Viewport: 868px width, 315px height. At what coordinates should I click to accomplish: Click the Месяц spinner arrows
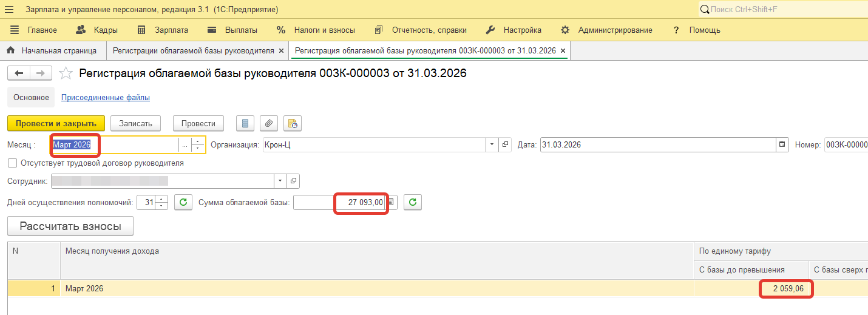tap(198, 145)
